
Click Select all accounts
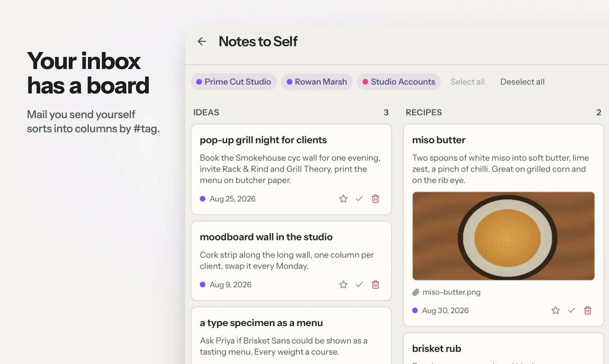[x=467, y=82]
